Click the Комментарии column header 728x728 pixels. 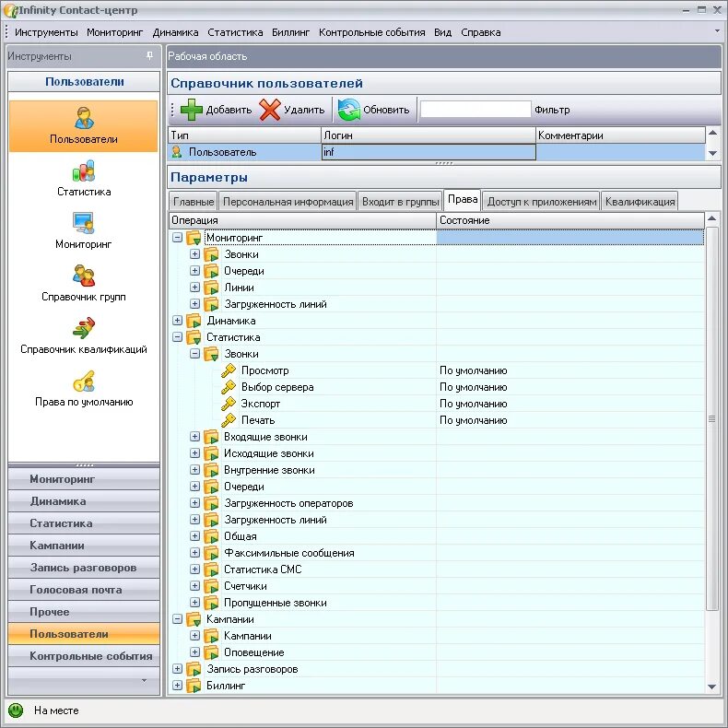pyautogui.click(x=621, y=135)
